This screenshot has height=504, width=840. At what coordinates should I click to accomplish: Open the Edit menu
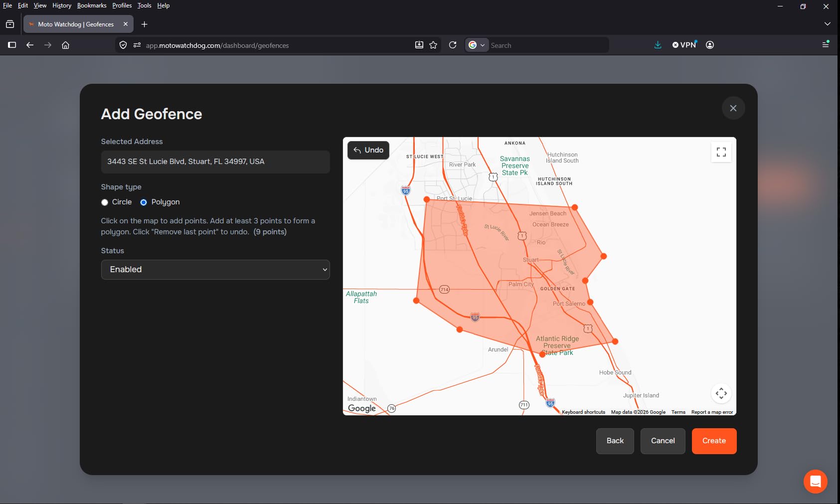pyautogui.click(x=23, y=5)
